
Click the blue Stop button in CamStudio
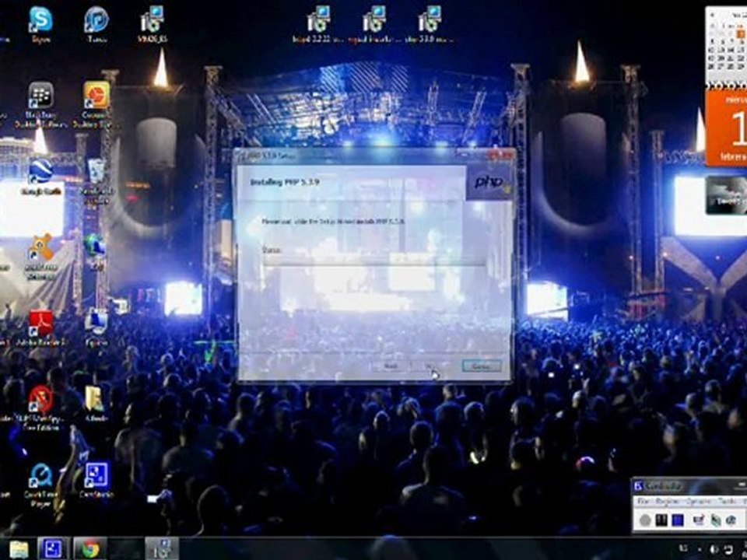(677, 520)
